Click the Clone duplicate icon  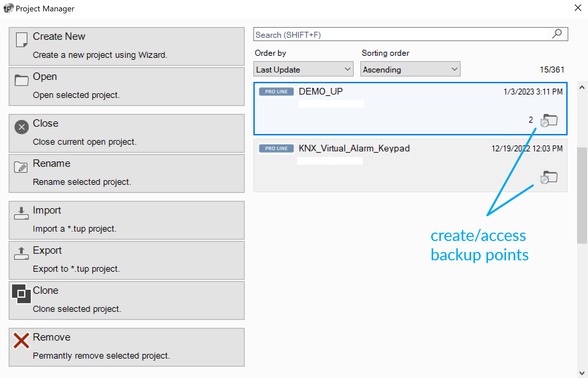(x=21, y=293)
